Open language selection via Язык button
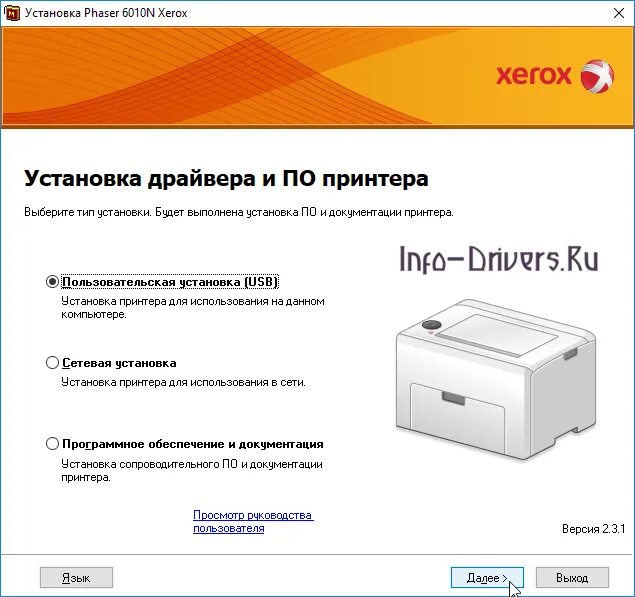 (x=76, y=578)
